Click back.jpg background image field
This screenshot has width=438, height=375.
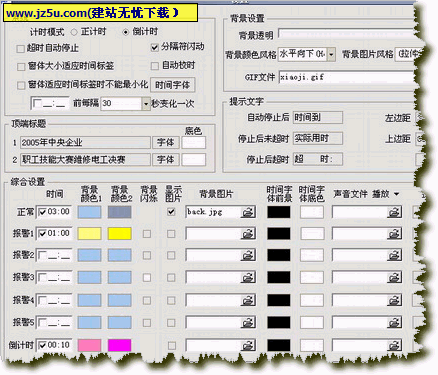pos(213,212)
